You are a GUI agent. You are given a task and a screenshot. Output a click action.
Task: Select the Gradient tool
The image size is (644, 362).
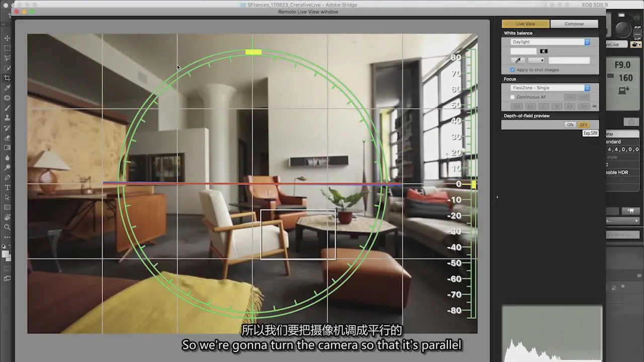(x=7, y=148)
